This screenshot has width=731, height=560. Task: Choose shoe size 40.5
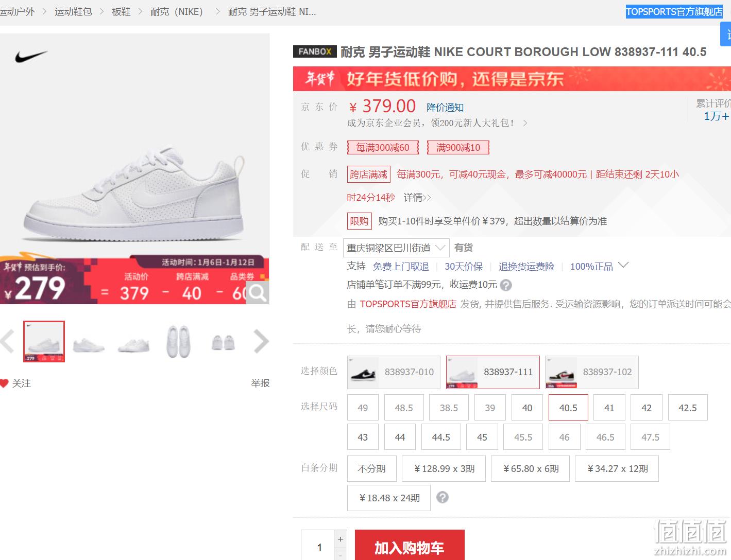click(x=568, y=408)
